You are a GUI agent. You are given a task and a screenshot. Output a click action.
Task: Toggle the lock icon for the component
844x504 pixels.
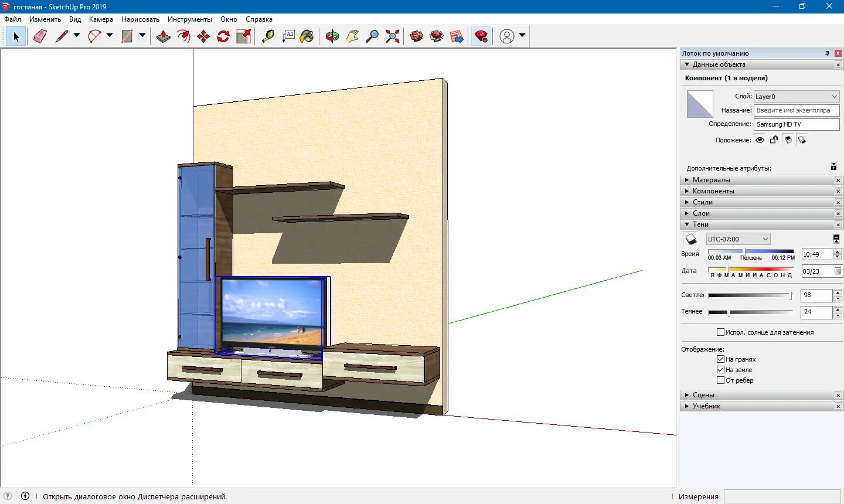(x=774, y=140)
